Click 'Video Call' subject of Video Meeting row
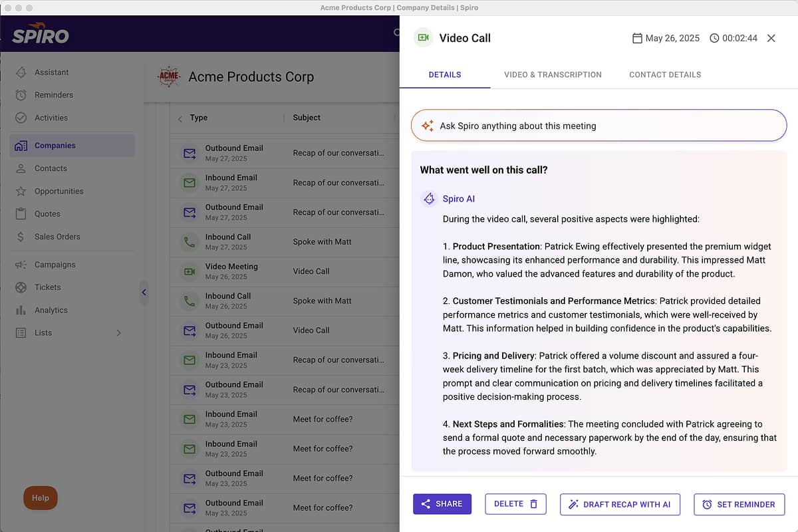Screen dimensions: 798x532 [x=311, y=271]
